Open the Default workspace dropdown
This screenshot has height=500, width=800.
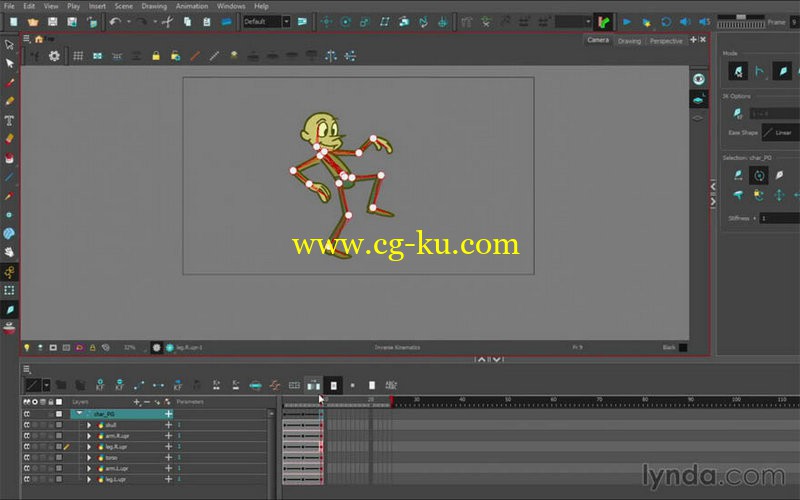(x=266, y=22)
